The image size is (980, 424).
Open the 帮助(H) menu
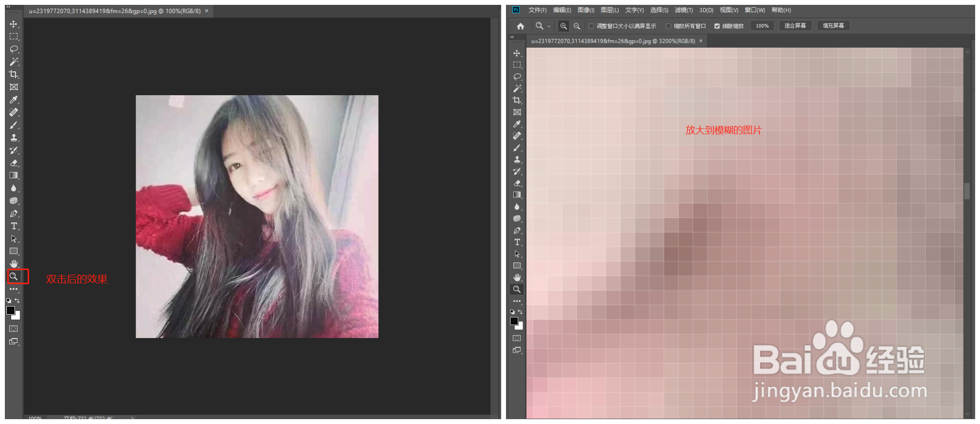[x=781, y=10]
